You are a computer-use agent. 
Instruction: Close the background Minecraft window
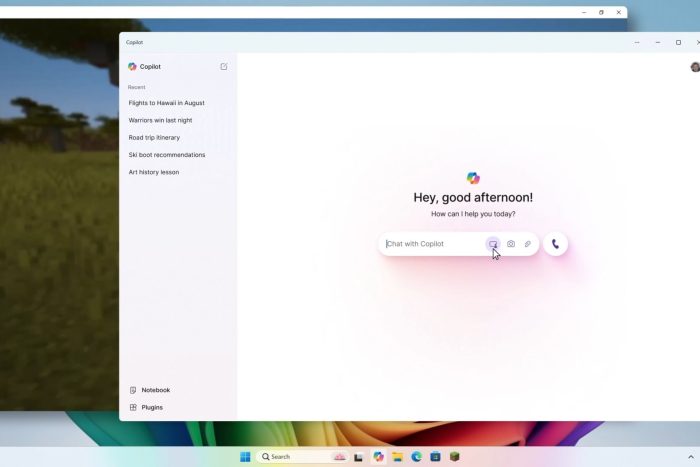click(618, 13)
